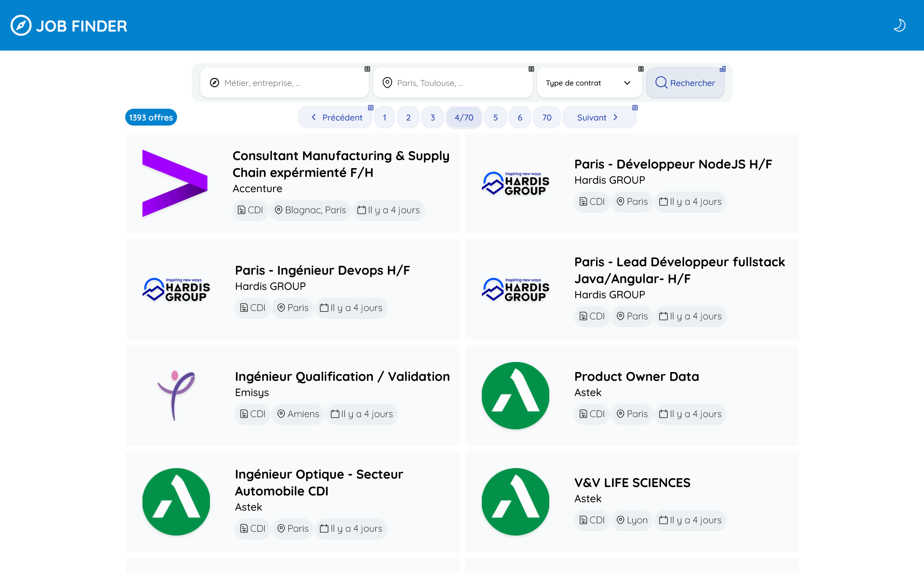This screenshot has height=573, width=924.
Task: Click the Accenture logo thumbnail
Action: coord(175,183)
